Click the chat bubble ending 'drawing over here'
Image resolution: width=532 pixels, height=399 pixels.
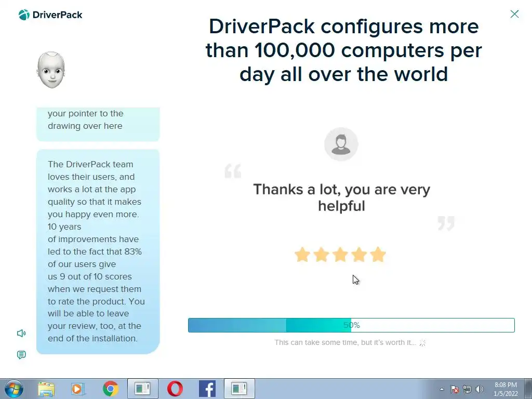(x=98, y=124)
